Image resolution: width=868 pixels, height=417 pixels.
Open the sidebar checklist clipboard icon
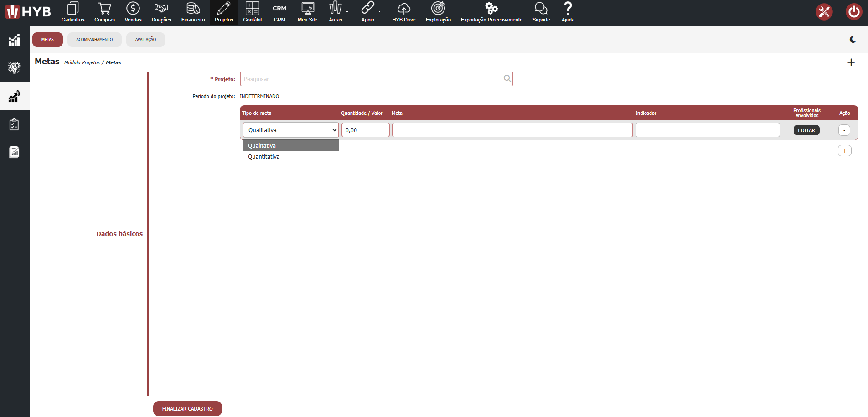(x=14, y=124)
